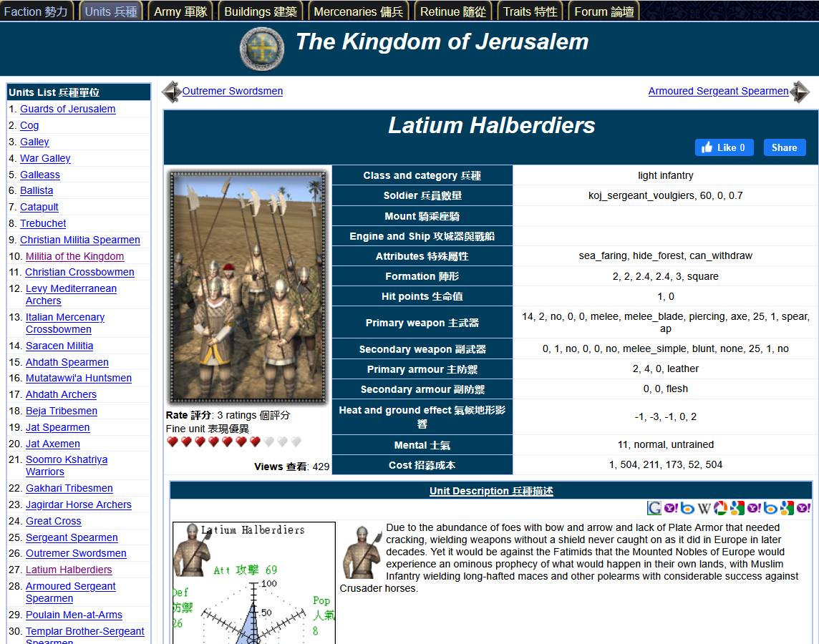Click the Google G search icon
Image resolution: width=819 pixels, height=644 pixels.
pos(654,508)
